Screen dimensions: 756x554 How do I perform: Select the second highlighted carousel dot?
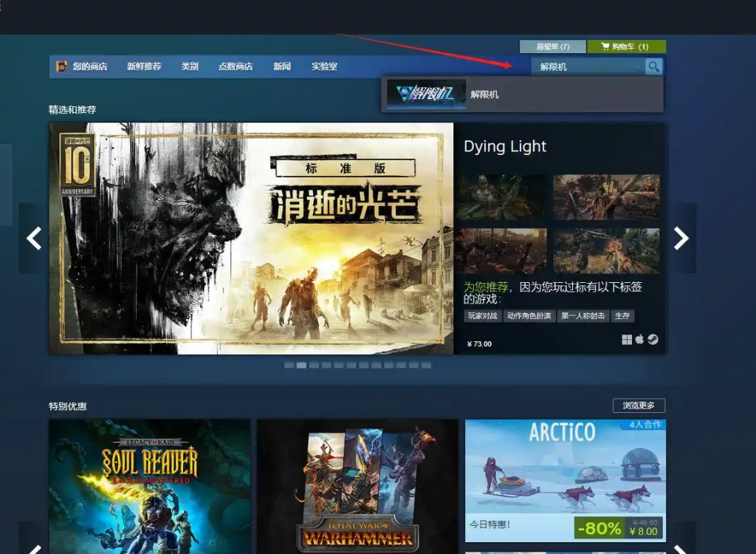301,366
